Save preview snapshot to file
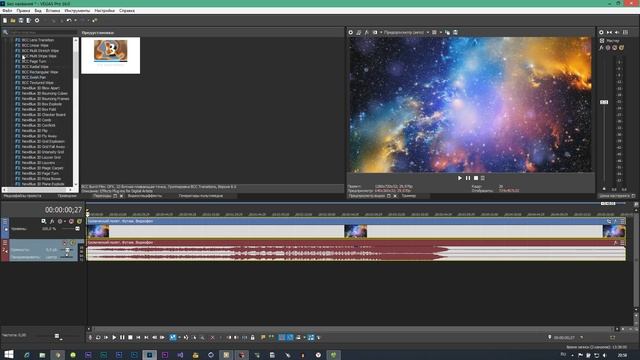The height and width of the screenshot is (360, 640). (455, 32)
